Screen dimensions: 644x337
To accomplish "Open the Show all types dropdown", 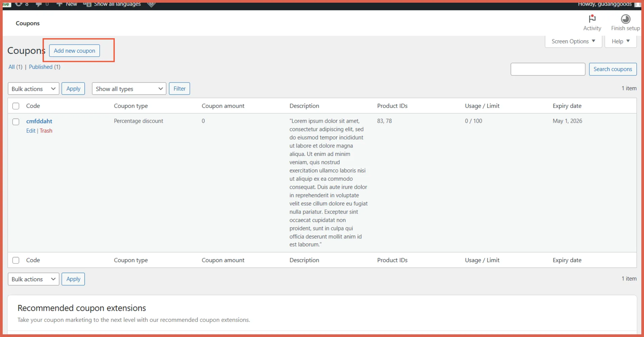I will tap(129, 89).
